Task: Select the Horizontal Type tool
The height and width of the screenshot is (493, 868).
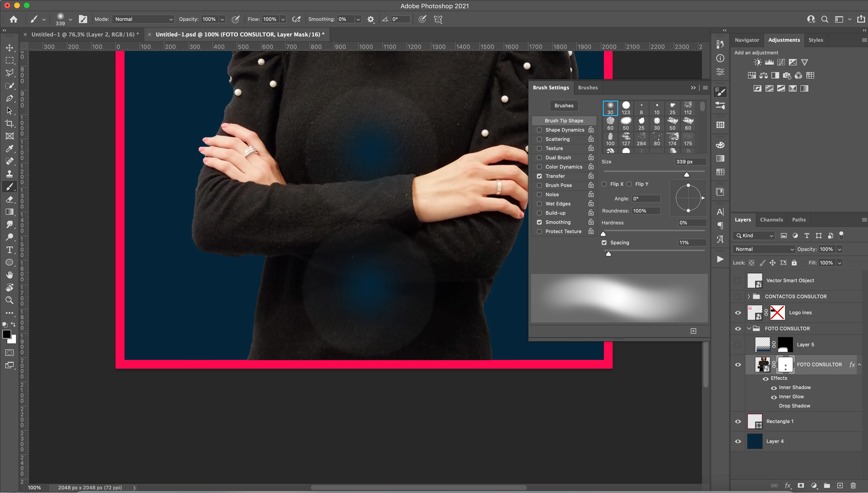Action: click(x=9, y=250)
